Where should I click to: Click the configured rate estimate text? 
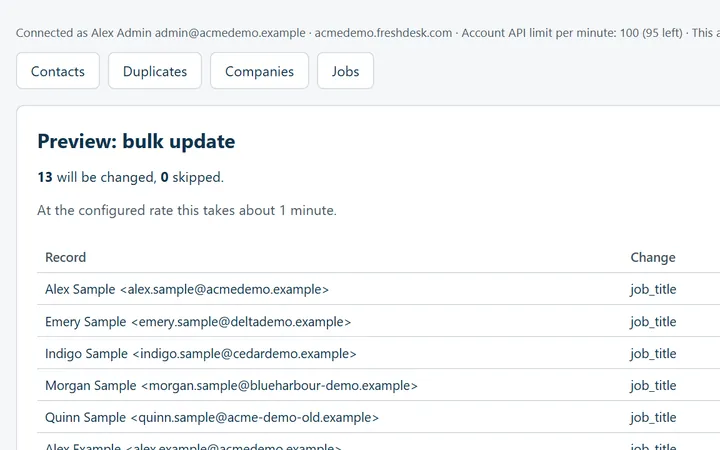click(187, 210)
